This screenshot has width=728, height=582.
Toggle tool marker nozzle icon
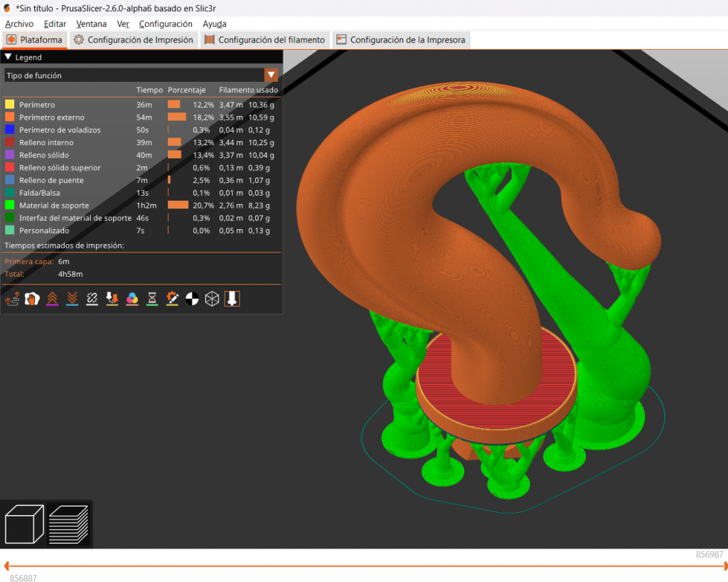click(232, 300)
